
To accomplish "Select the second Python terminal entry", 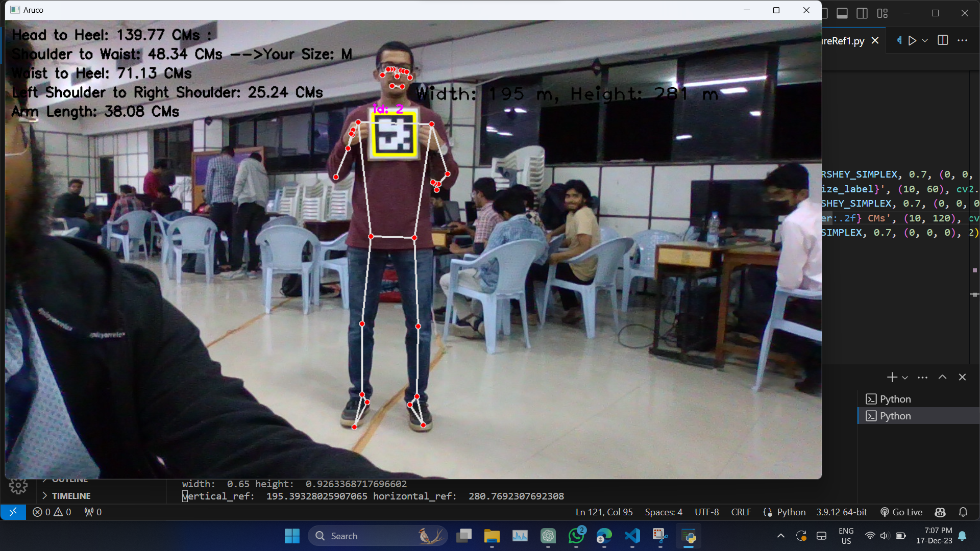I will point(895,416).
